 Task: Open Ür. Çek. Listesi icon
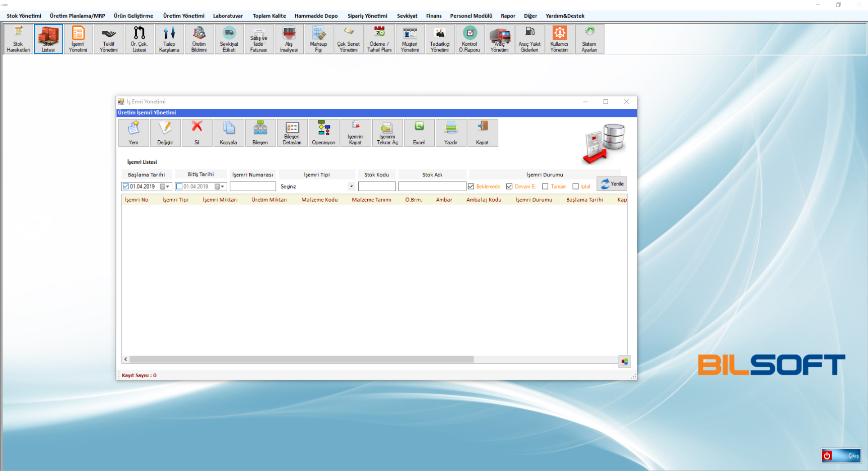click(139, 39)
